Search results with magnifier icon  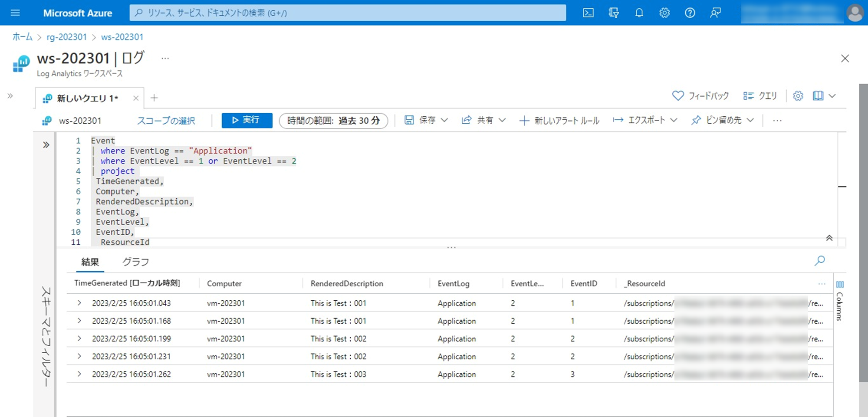tap(819, 261)
